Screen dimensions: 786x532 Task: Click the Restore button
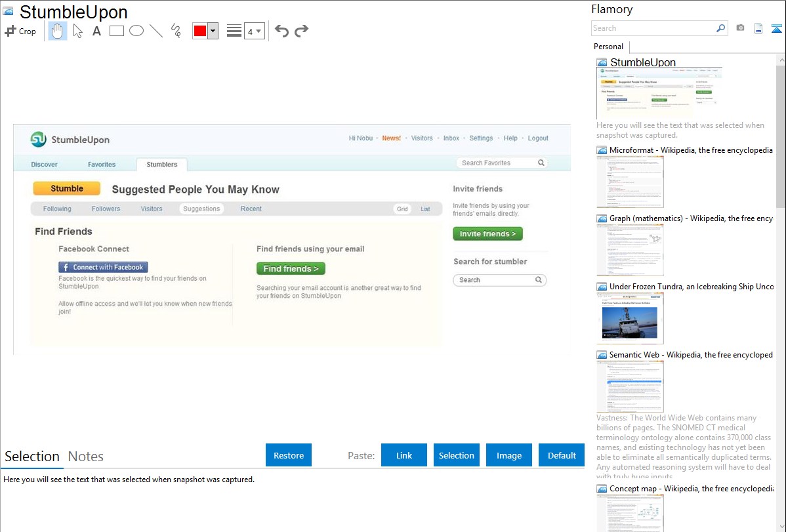(289, 455)
